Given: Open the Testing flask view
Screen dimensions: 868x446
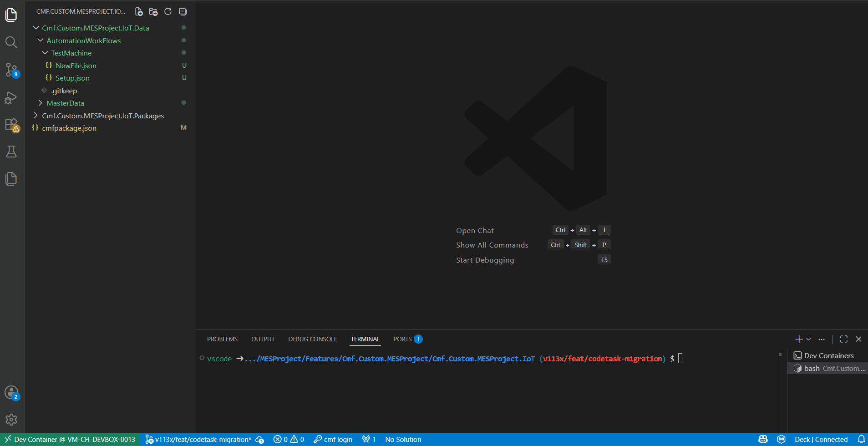Looking at the screenshot, I should pos(11,152).
